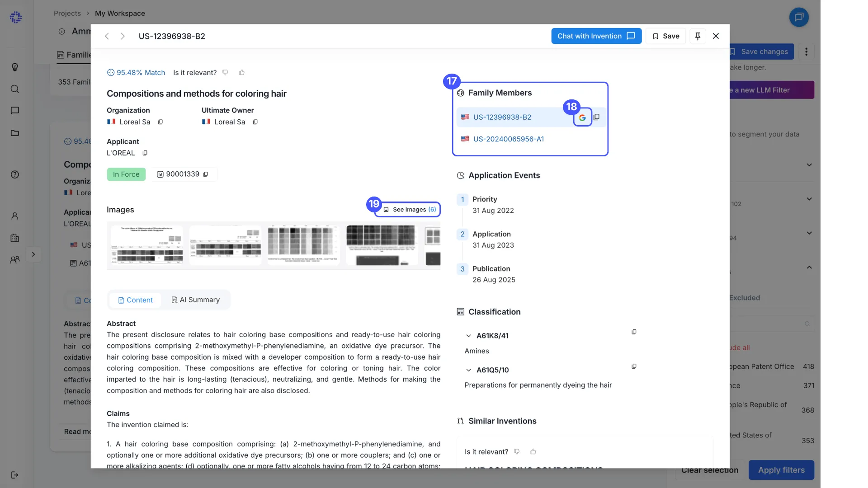
Task: Open chat bubble button at top right
Action: click(x=799, y=17)
